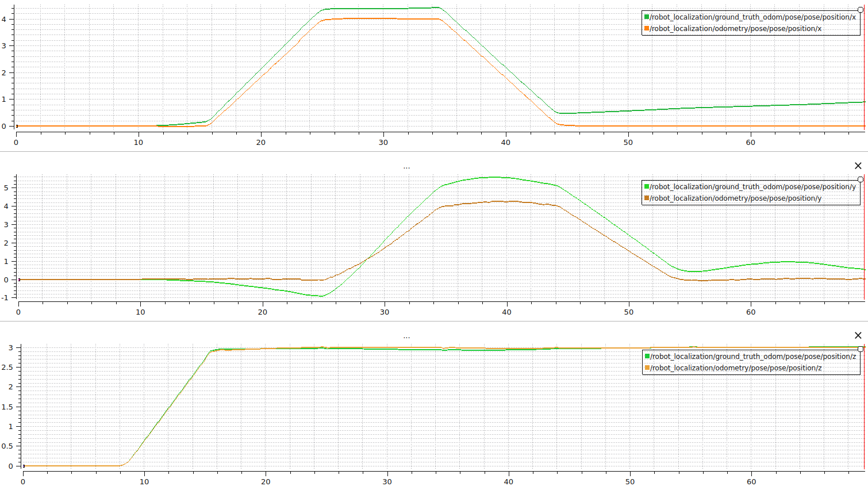Select ground_truth_odom position/y legend entry

(x=752, y=187)
